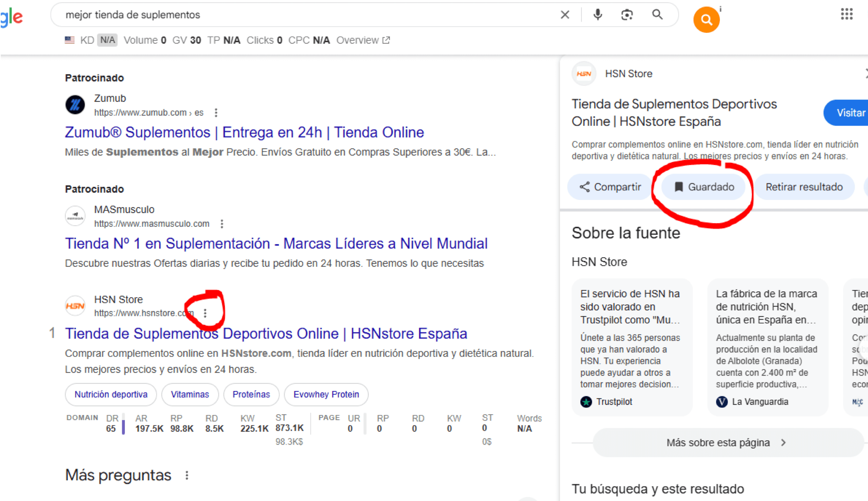Viewport: 868px width, 501px height.
Task: Click the magnifying glass search icon
Action: [x=657, y=15]
